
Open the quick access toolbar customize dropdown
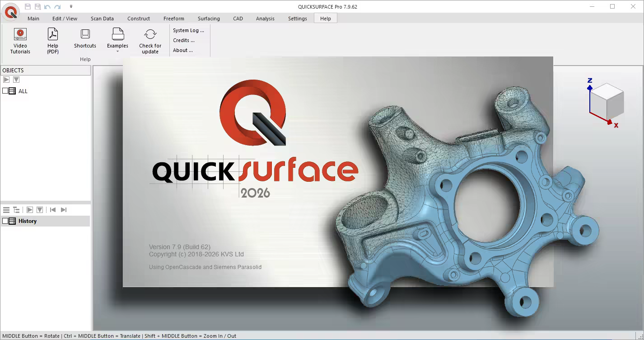[x=70, y=6]
